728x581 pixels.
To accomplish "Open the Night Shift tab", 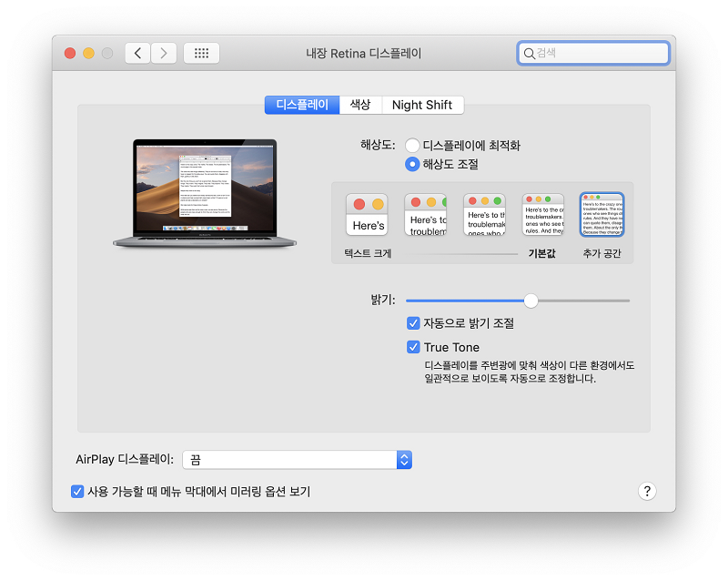I will tap(422, 105).
